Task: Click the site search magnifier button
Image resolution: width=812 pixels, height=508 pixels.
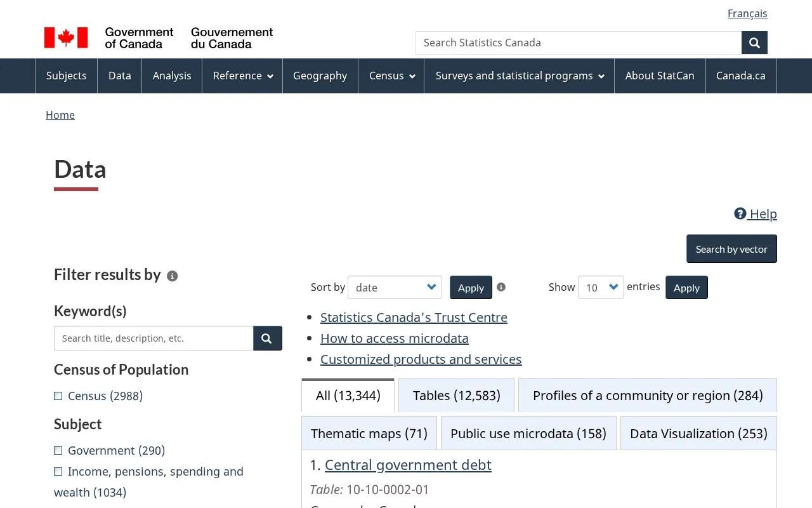Action: click(x=754, y=43)
